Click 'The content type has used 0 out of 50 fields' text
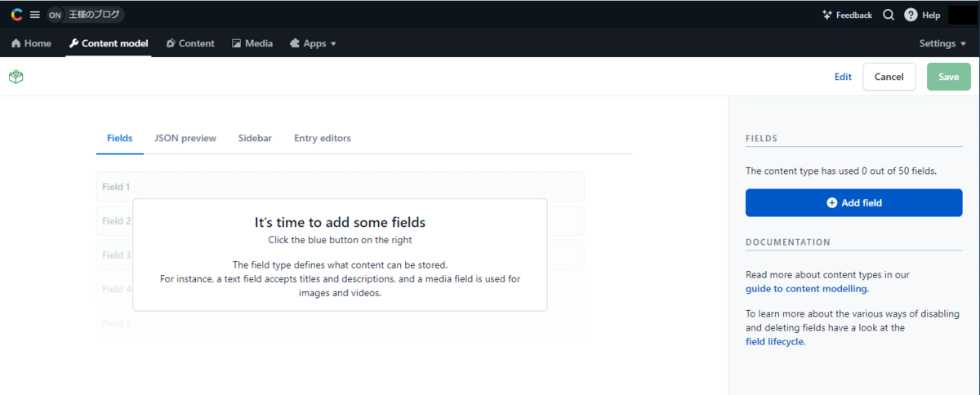Viewport: 980px width, 395px height. [841, 171]
